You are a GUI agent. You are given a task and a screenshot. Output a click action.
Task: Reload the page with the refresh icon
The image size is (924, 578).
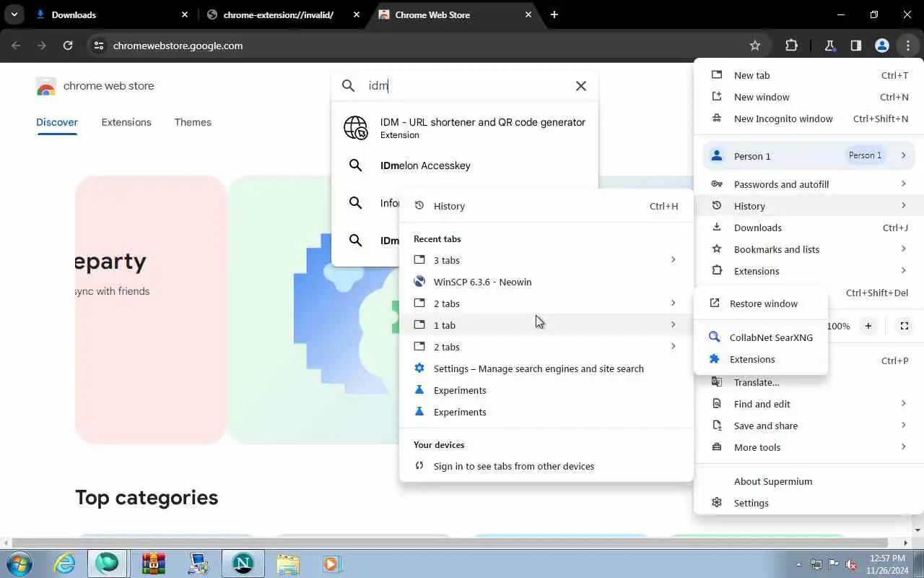coord(68,46)
